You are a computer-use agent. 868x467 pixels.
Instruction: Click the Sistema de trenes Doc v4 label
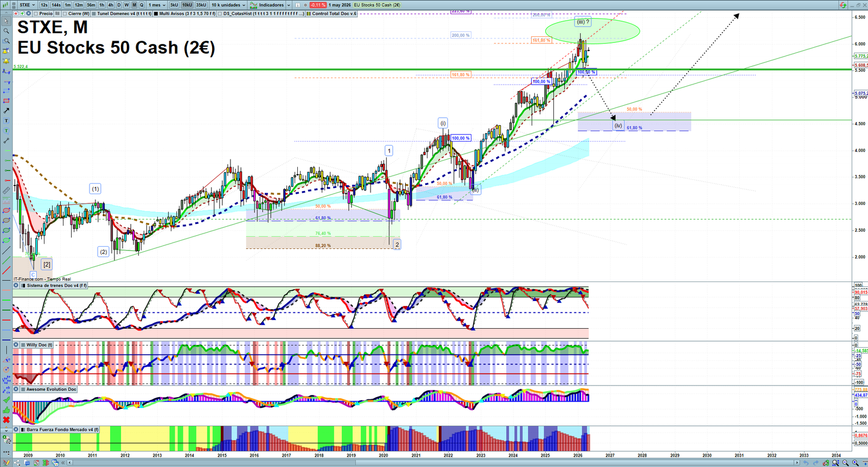click(56, 285)
